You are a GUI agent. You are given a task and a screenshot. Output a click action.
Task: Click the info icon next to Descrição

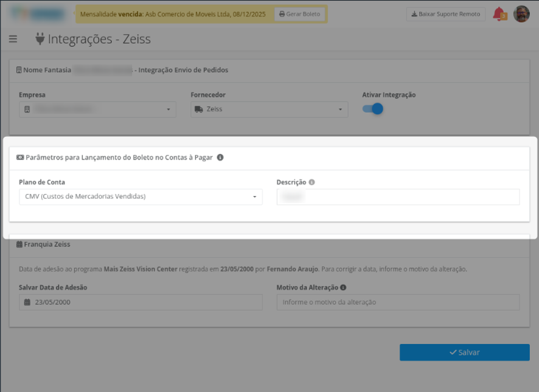click(312, 182)
